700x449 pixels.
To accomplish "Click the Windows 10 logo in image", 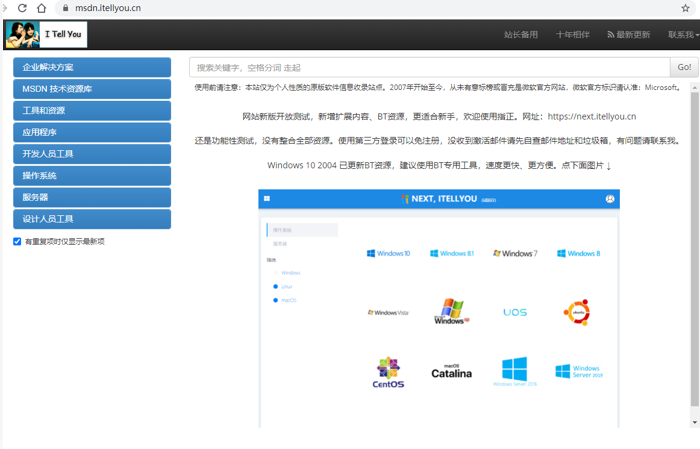I will pyautogui.click(x=388, y=254).
